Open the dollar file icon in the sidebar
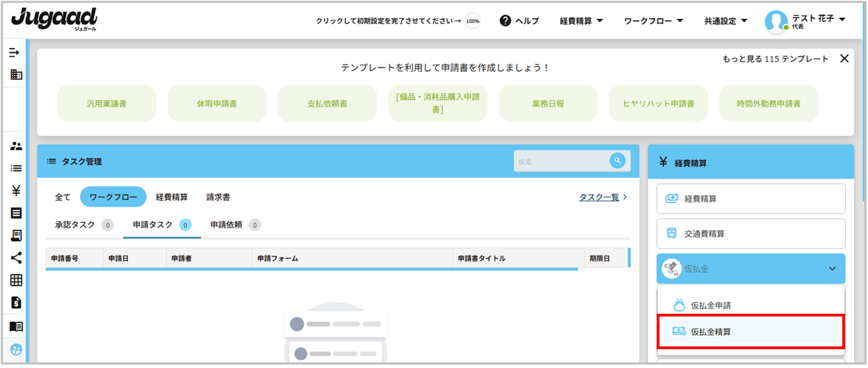This screenshot has height=368, width=868. click(x=16, y=303)
